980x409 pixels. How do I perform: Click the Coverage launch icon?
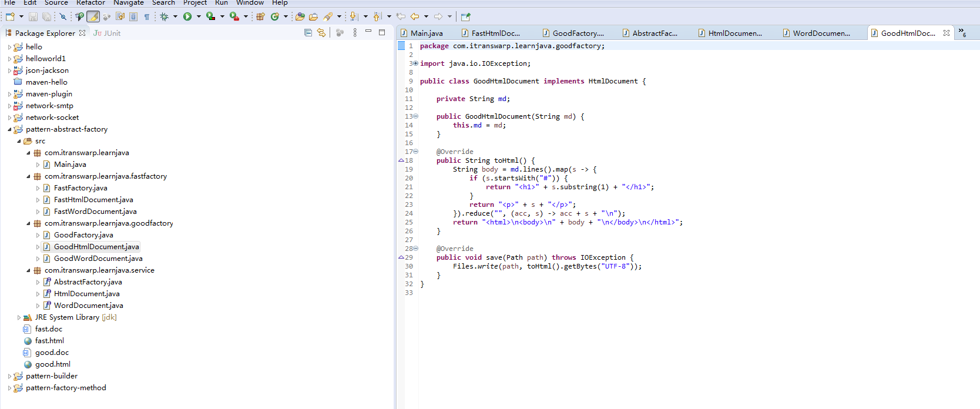[210, 16]
